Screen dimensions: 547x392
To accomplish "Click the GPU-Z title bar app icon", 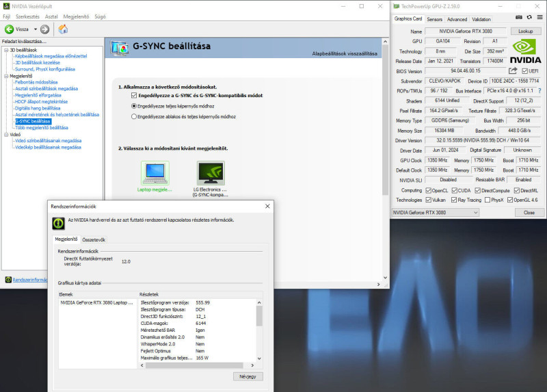I will 396,6.
